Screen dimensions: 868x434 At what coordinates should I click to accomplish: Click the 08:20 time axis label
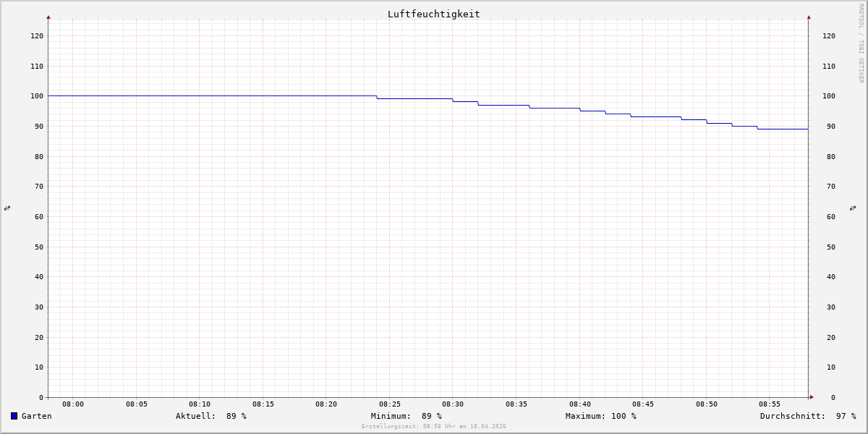click(x=326, y=404)
